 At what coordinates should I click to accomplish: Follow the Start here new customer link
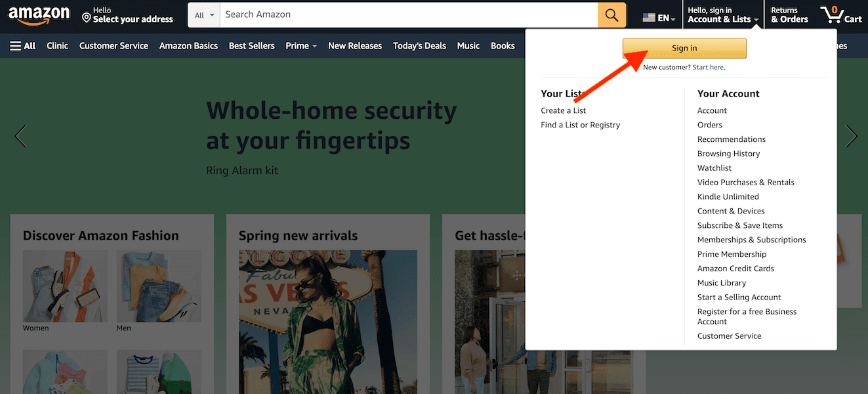709,68
